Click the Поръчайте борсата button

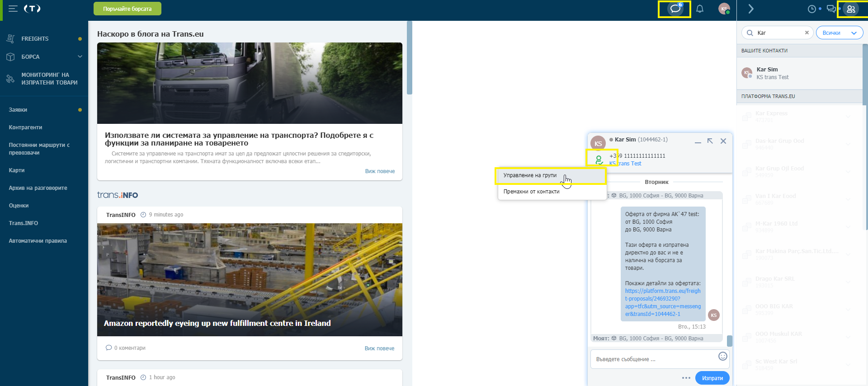coord(127,9)
